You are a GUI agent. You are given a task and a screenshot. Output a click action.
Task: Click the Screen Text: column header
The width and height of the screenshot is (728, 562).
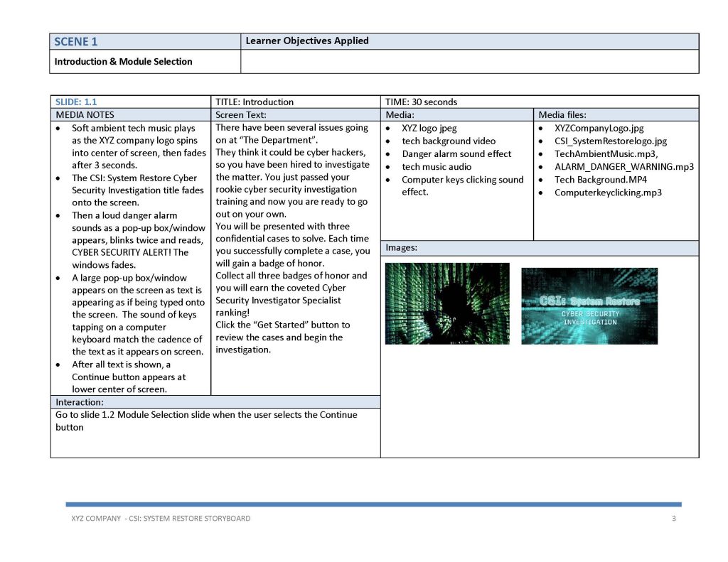pyautogui.click(x=241, y=114)
